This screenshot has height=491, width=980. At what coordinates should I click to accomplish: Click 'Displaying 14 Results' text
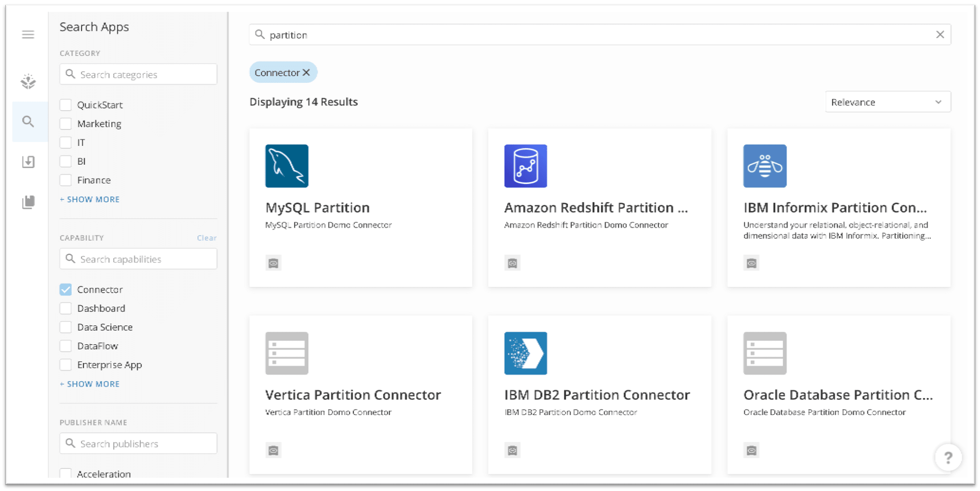click(304, 102)
